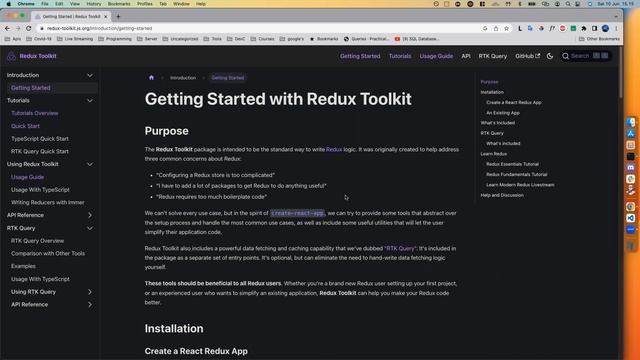The height and width of the screenshot is (360, 640).
Task: Open the SQL Database bookmark
Action: [x=417, y=39]
